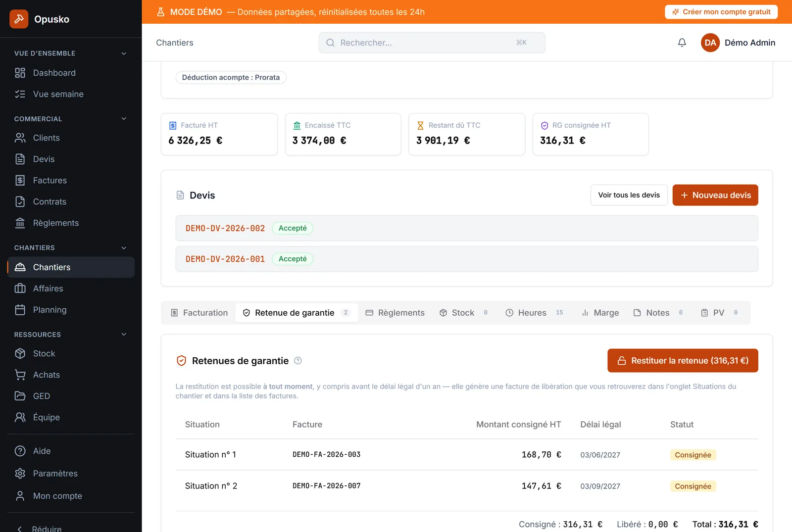792x532 pixels.
Task: Open Devis in the sidebar
Action: tap(71, 159)
